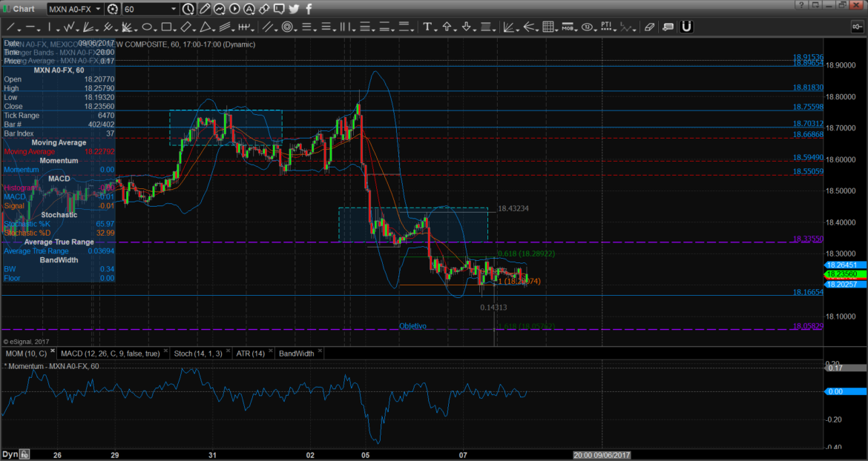Click the 18.05829 purple line label

808,326
